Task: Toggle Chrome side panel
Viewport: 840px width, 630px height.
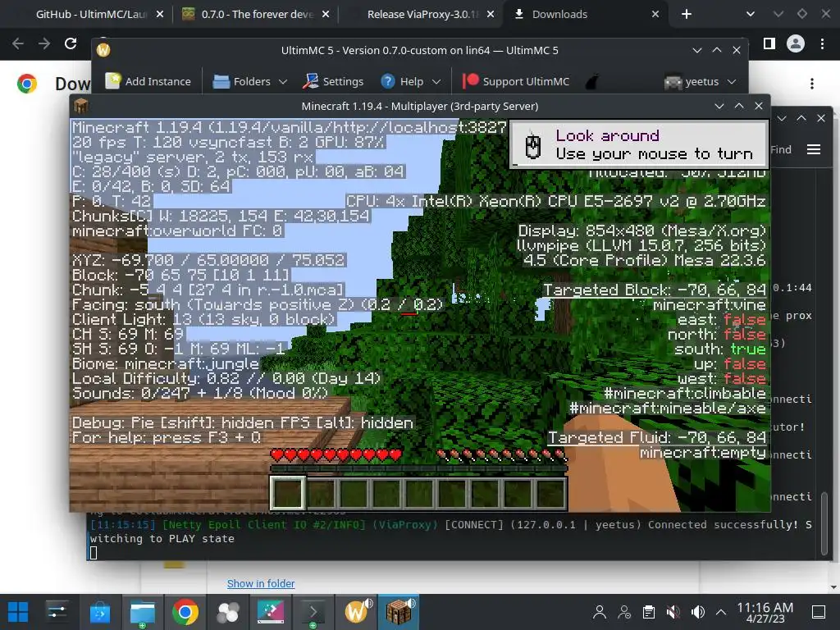Action: point(769,43)
